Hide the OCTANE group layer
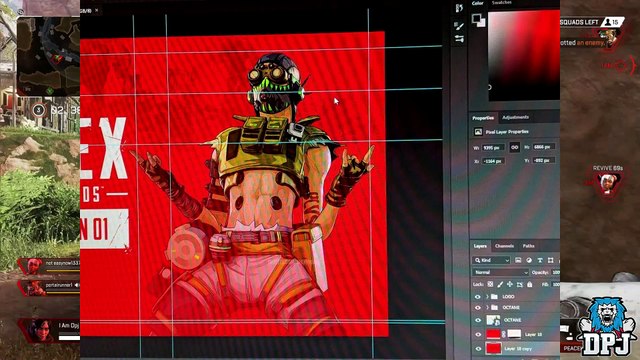The image size is (640, 360). coord(478,307)
